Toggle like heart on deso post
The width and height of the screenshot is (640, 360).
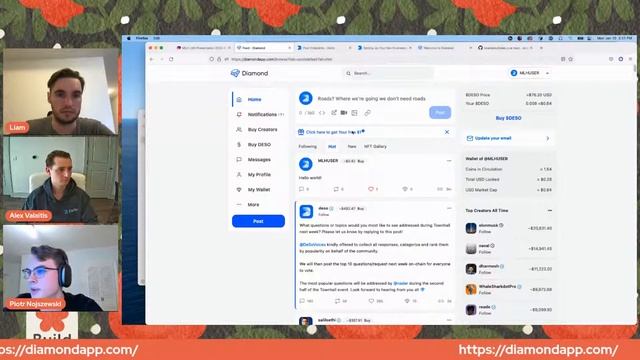click(371, 301)
